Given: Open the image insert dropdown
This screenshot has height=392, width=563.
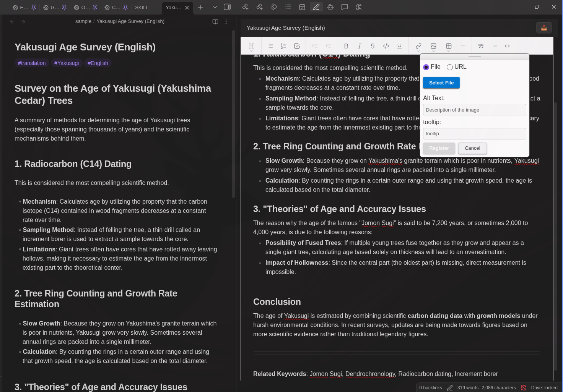Looking at the screenshot, I should (x=433, y=47).
